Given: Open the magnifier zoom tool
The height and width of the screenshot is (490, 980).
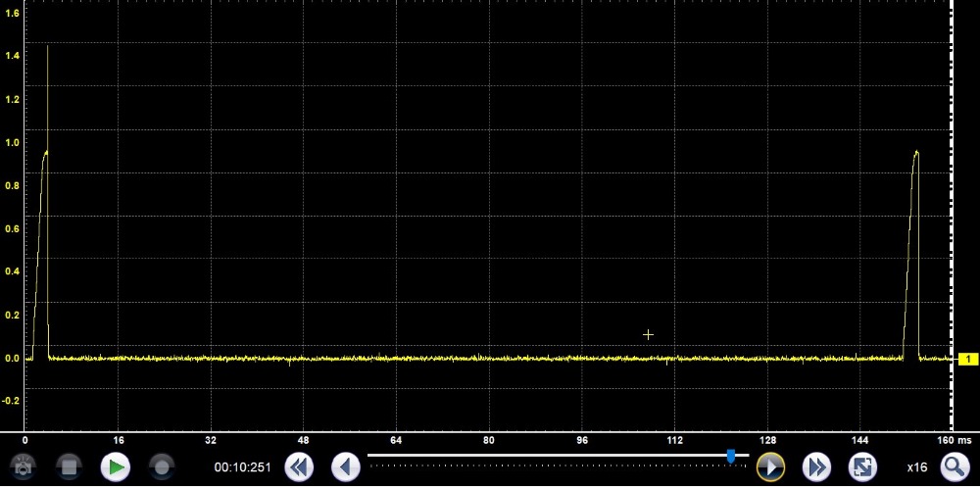Looking at the screenshot, I should point(955,466).
